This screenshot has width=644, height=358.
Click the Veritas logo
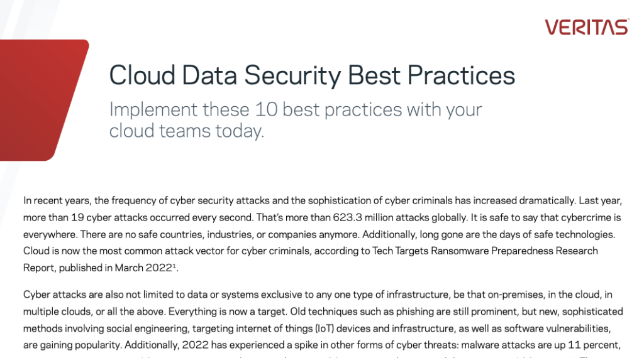click(586, 27)
